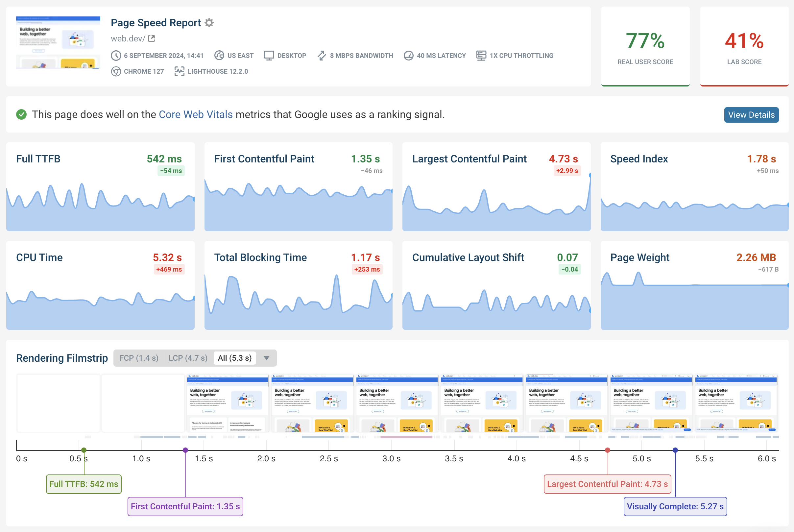This screenshot has width=794, height=532.
Task: Open the page screenshot thumbnail in header
Action: click(58, 43)
